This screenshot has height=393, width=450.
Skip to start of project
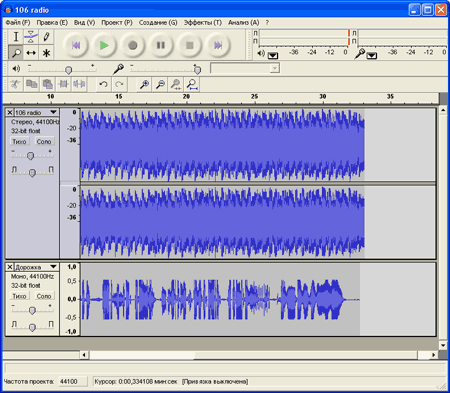(x=76, y=45)
